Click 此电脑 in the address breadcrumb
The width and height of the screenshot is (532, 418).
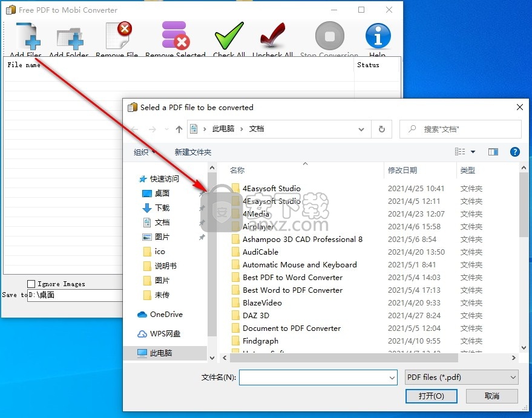(x=223, y=129)
